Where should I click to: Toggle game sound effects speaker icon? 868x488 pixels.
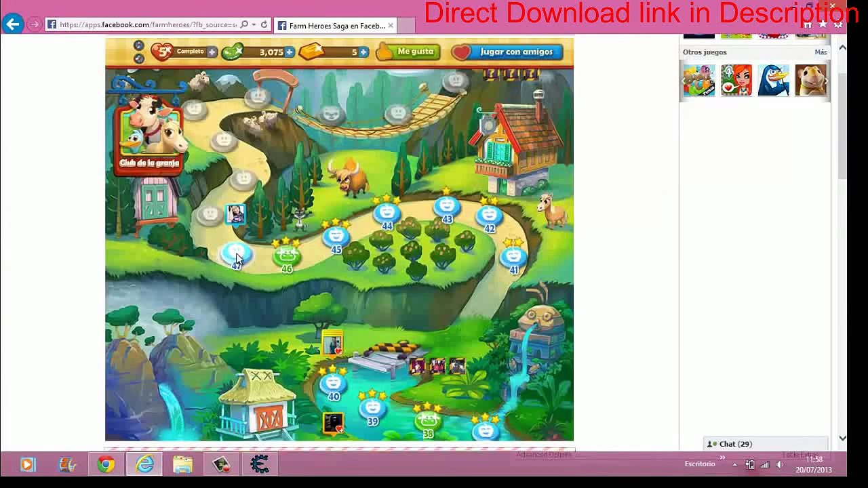(x=138, y=58)
